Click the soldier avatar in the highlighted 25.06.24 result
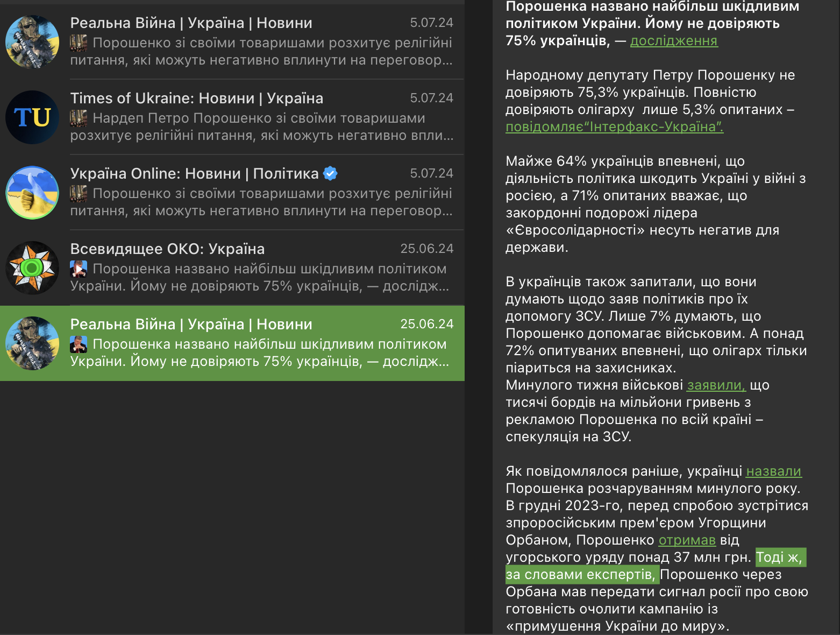Image resolution: width=840 pixels, height=635 pixels. tap(32, 343)
